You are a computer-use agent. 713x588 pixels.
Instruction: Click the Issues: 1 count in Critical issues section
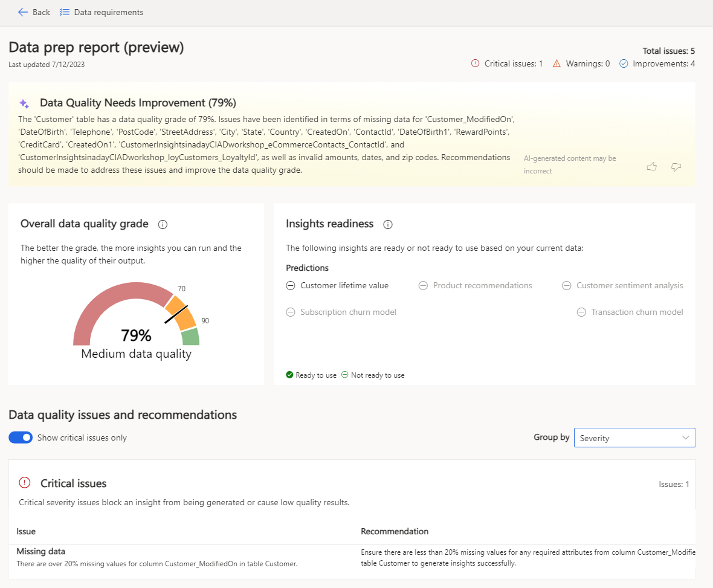pos(674,483)
